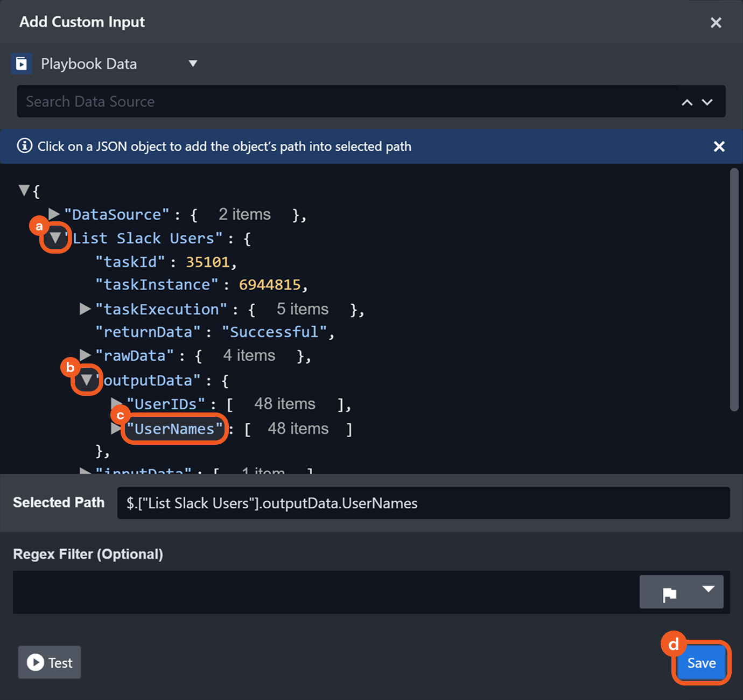The image size is (743, 700).
Task: Collapse the root JSON object triangle
Action: click(24, 190)
